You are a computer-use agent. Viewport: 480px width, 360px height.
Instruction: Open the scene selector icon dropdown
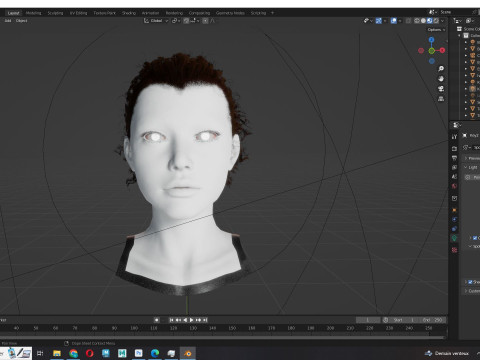tap(433, 12)
